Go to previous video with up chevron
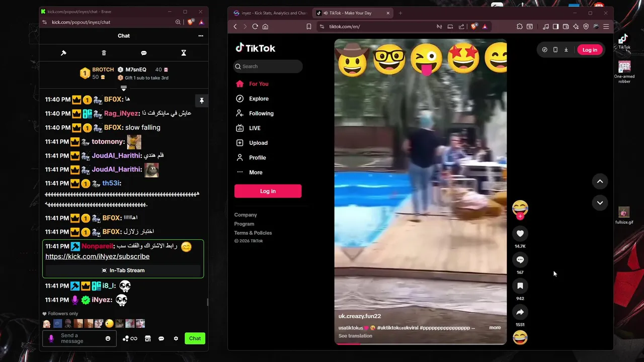The width and height of the screenshot is (644, 362). (x=600, y=181)
